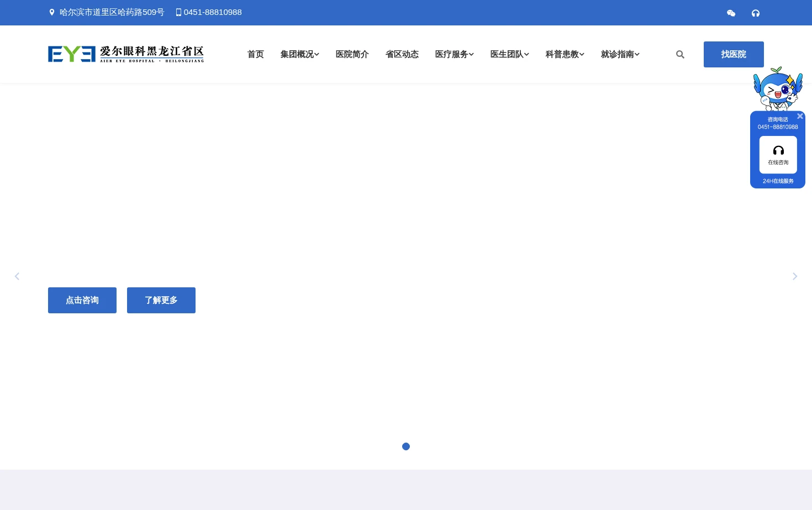Click the 咨询电话 number in floating widget
Screen dimensions: 812x510
click(x=778, y=127)
